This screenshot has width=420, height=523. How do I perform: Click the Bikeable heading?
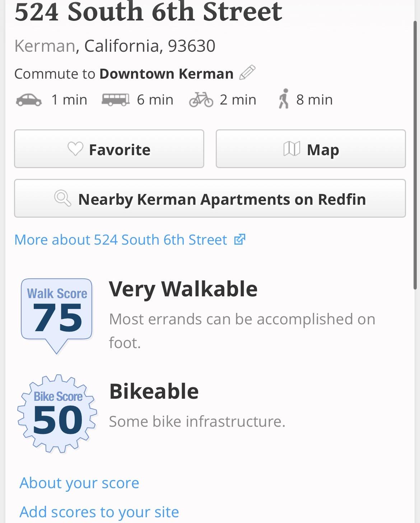pos(154,391)
